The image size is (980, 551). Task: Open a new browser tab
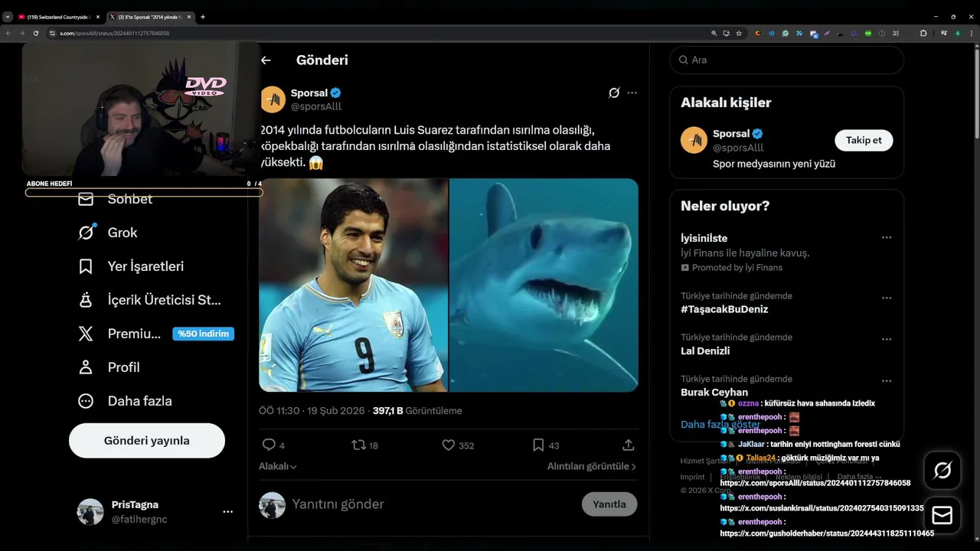[203, 17]
